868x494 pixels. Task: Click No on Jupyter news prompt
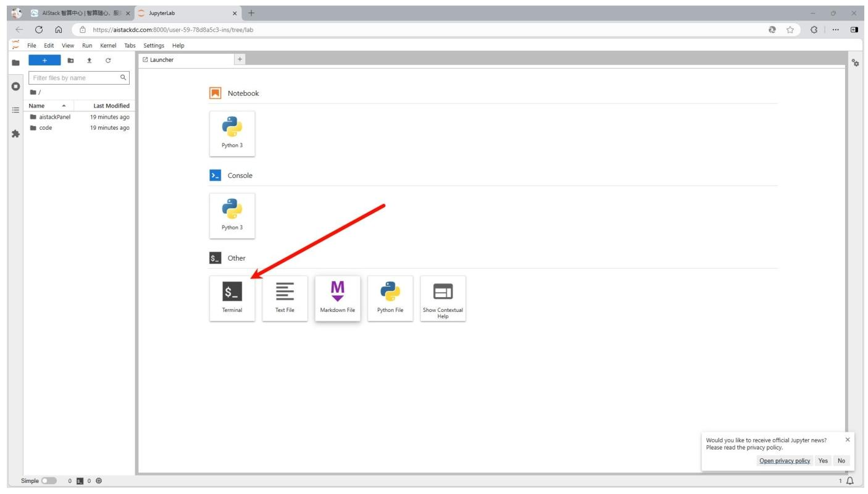tap(841, 461)
